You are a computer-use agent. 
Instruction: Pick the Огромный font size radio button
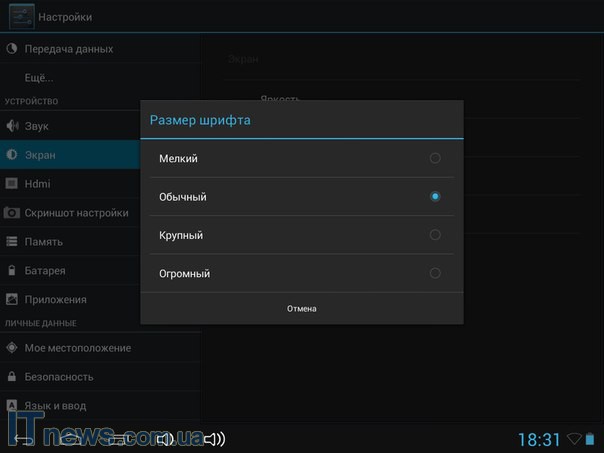click(435, 273)
